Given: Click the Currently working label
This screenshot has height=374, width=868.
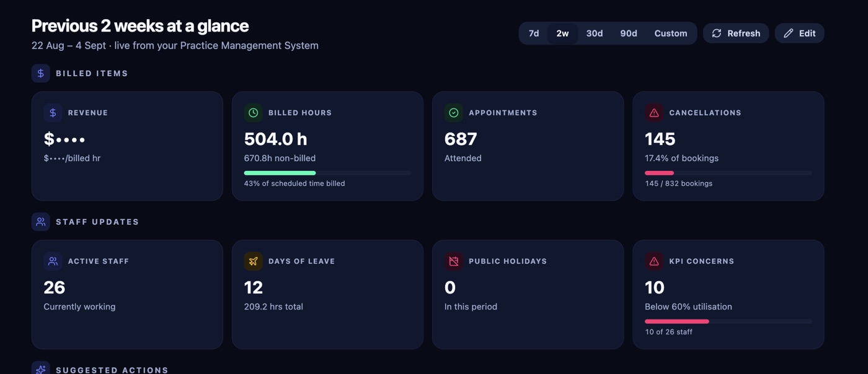Looking at the screenshot, I should pyautogui.click(x=79, y=307).
